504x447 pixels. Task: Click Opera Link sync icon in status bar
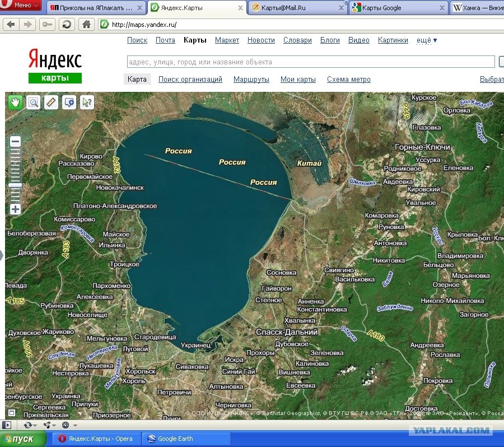coord(28,425)
